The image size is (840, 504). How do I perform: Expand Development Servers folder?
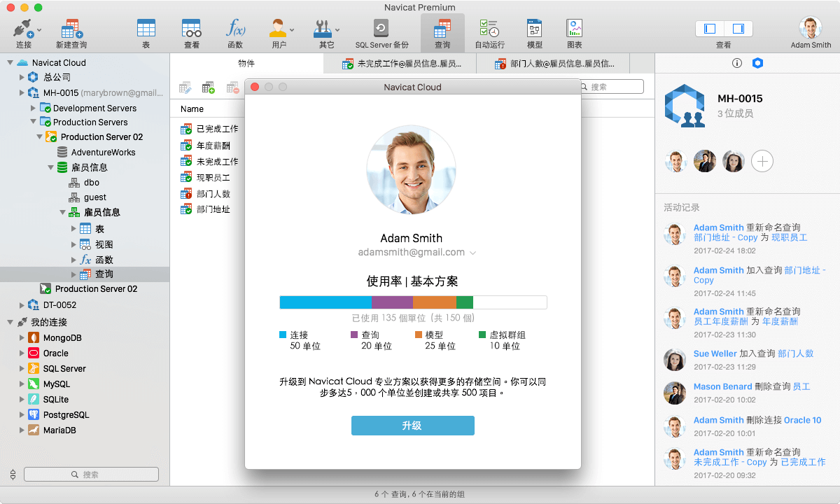tap(33, 108)
